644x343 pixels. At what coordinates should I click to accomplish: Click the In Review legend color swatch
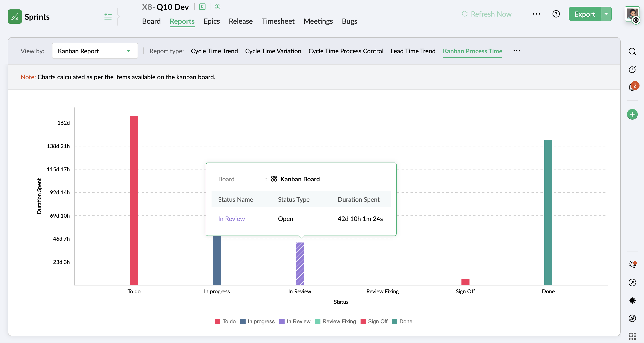282,322
